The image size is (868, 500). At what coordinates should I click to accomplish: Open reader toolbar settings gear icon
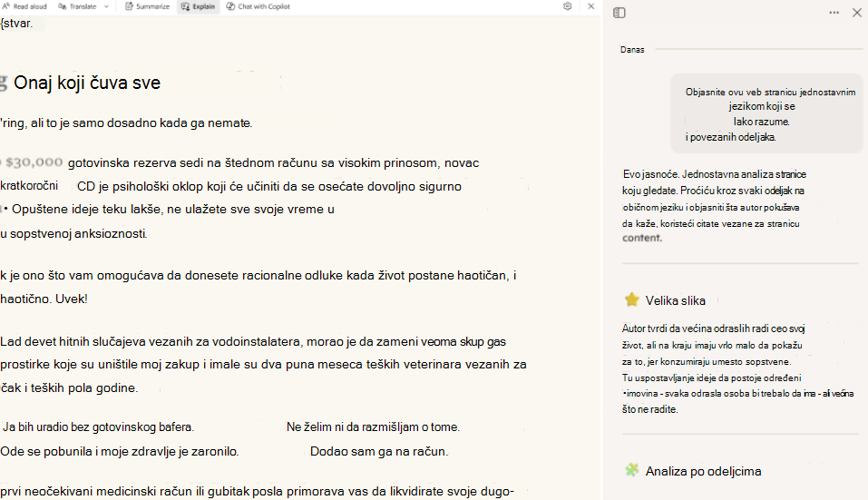pos(568,6)
